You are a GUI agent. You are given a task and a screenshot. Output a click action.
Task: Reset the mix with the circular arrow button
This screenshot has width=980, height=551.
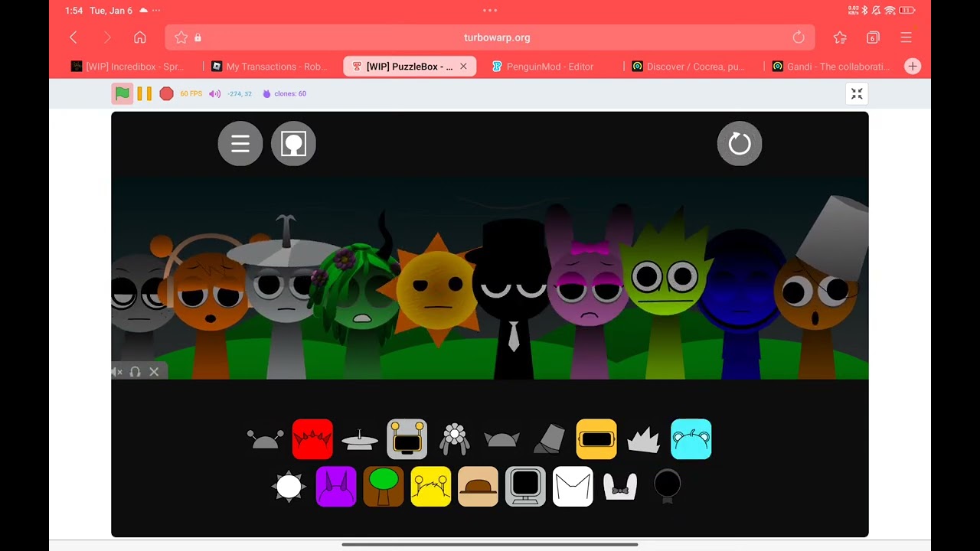[x=740, y=143]
